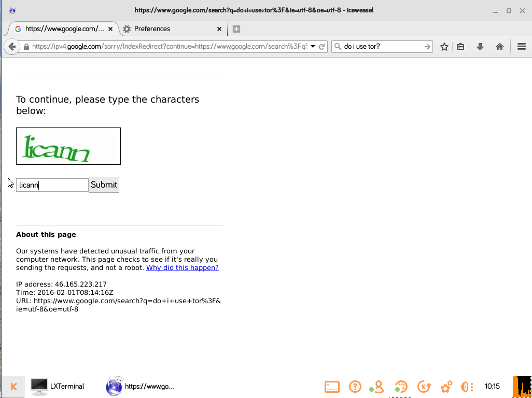Open a new tab with the plus button
532x398 pixels.
[236, 29]
